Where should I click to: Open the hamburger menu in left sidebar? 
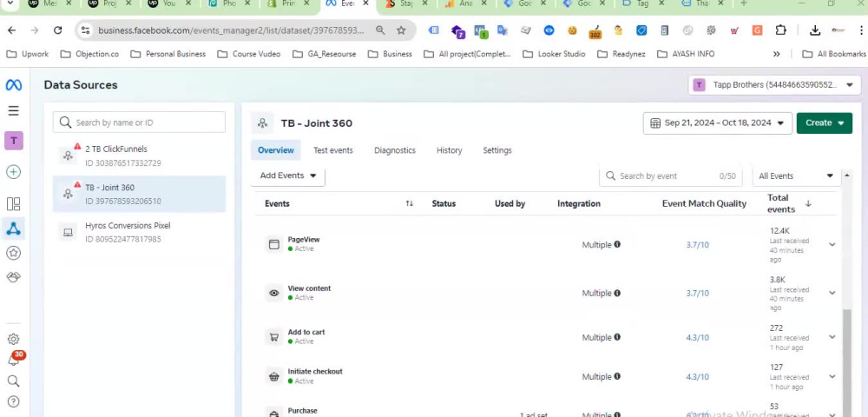point(14,110)
